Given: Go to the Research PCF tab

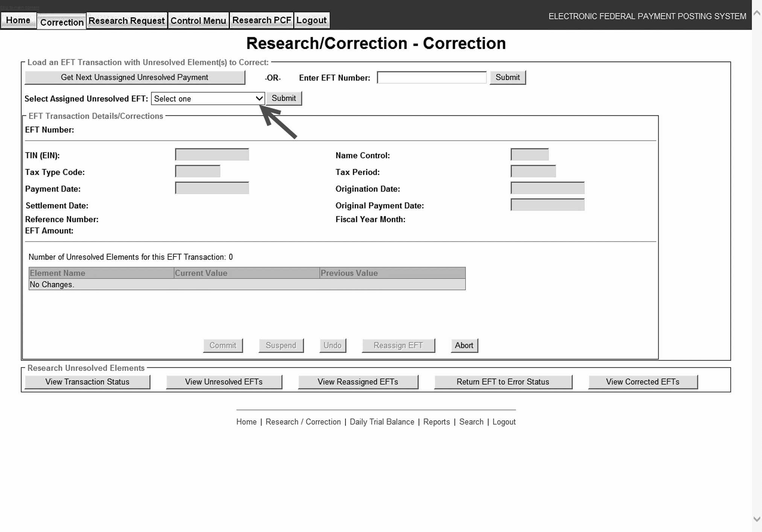Looking at the screenshot, I should (262, 21).
